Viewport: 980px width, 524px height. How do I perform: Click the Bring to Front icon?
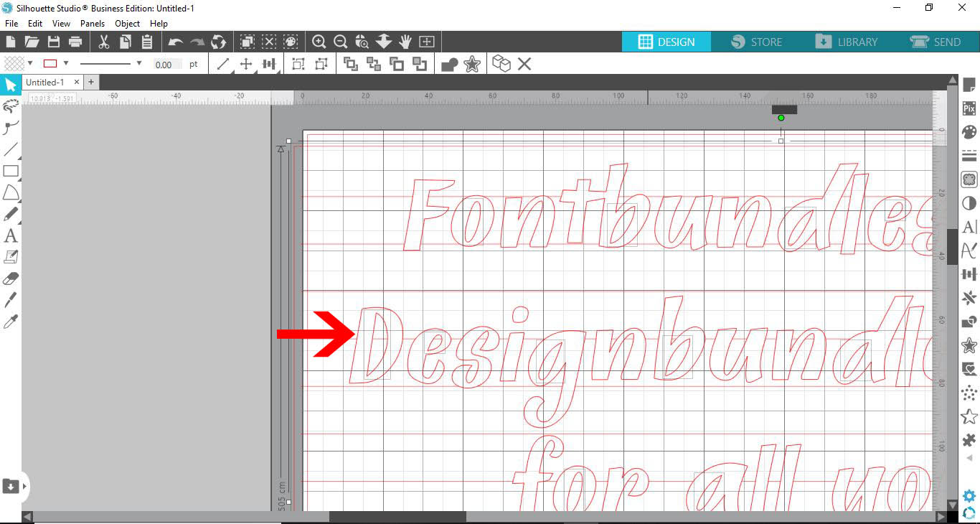click(351, 65)
